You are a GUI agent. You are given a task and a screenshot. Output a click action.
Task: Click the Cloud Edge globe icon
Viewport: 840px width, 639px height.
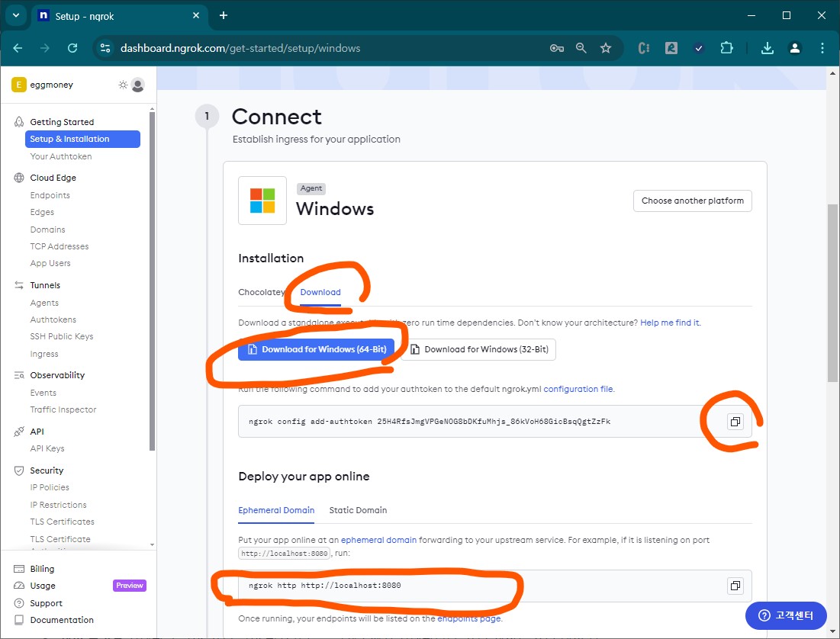(19, 178)
